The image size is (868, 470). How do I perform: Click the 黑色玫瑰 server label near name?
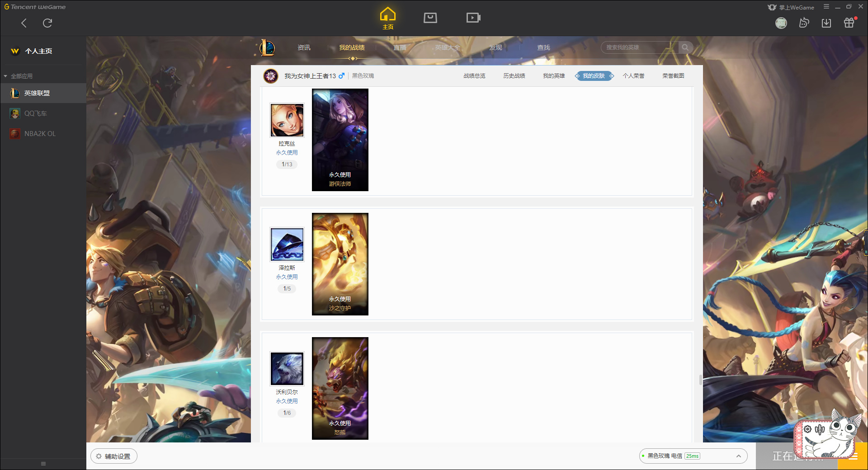point(363,76)
